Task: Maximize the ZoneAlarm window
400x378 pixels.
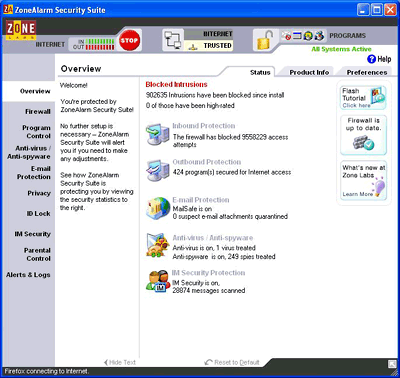Action: 377,10
